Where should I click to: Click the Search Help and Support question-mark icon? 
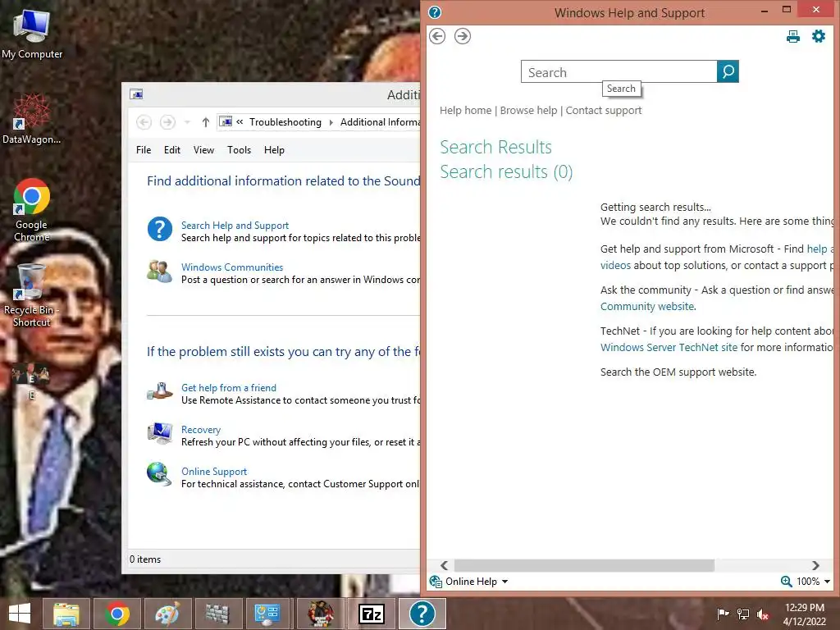[160, 230]
